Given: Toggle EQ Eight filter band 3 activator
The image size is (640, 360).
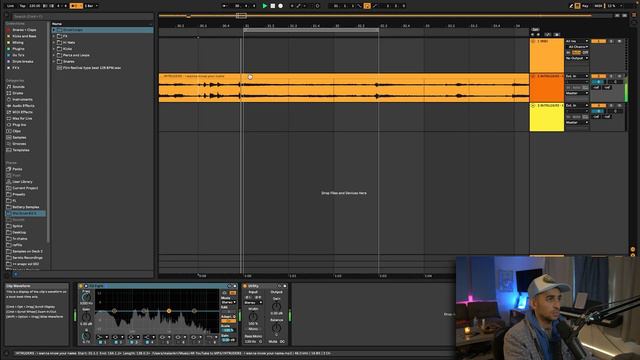Looking at the screenshot, I should point(132,342).
